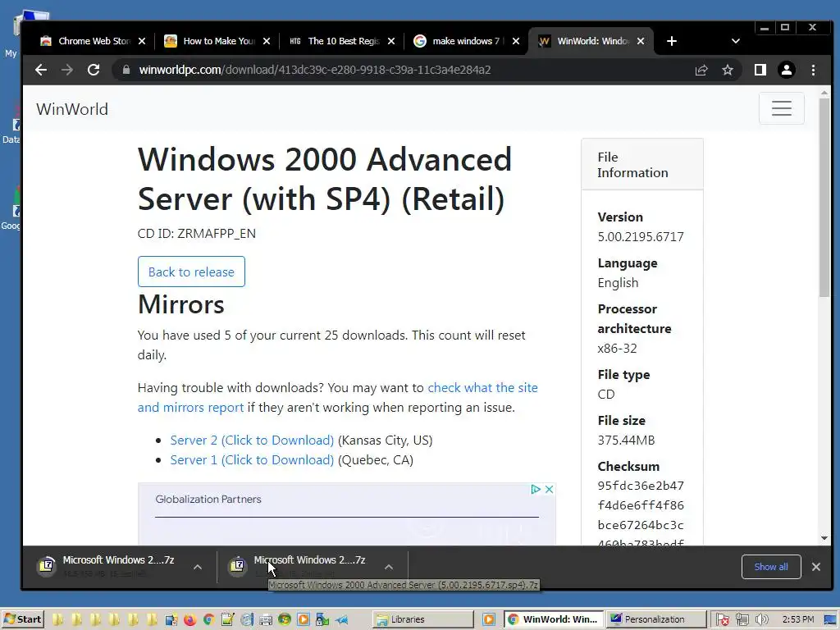Expand options for second 7z download
The width and height of the screenshot is (840, 630).
[389, 567]
